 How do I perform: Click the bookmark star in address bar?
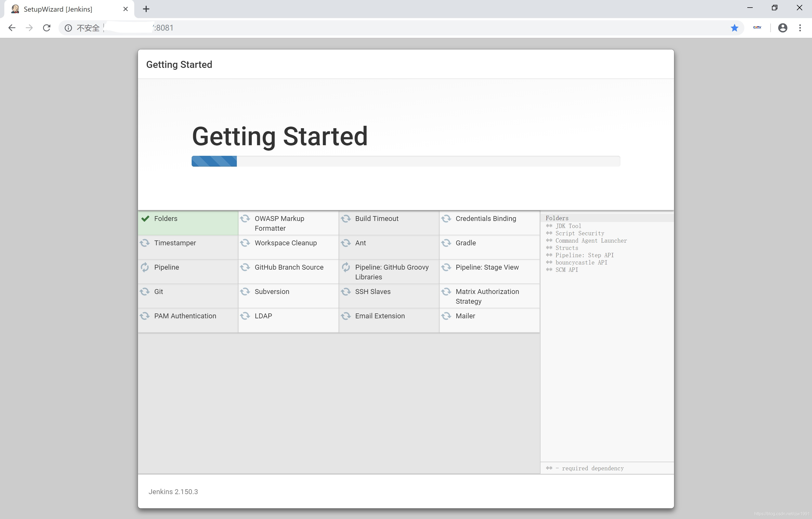point(734,28)
